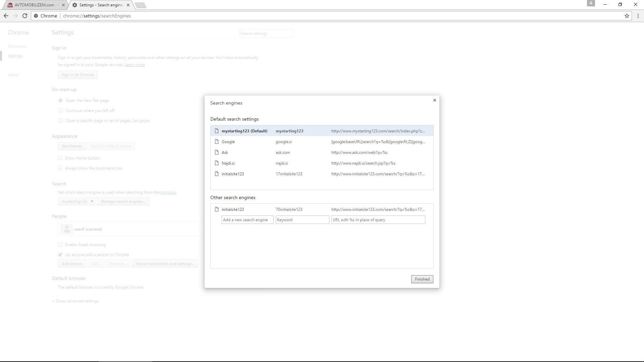Toggle Show Home button checkbox
Screen dimensions: 644x362
[x=60, y=158]
